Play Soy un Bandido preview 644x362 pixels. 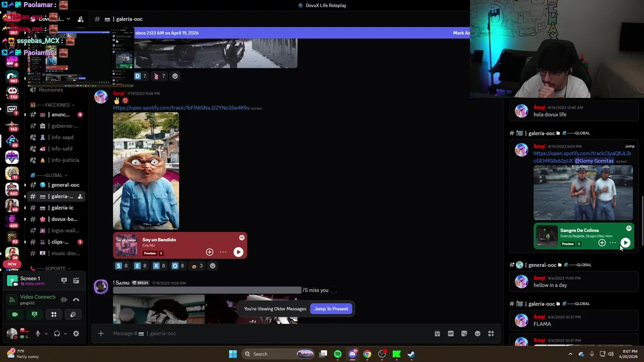(238, 252)
